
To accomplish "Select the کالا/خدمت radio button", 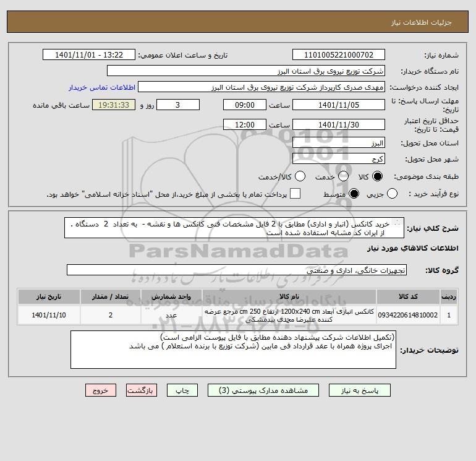I will pos(300,176).
